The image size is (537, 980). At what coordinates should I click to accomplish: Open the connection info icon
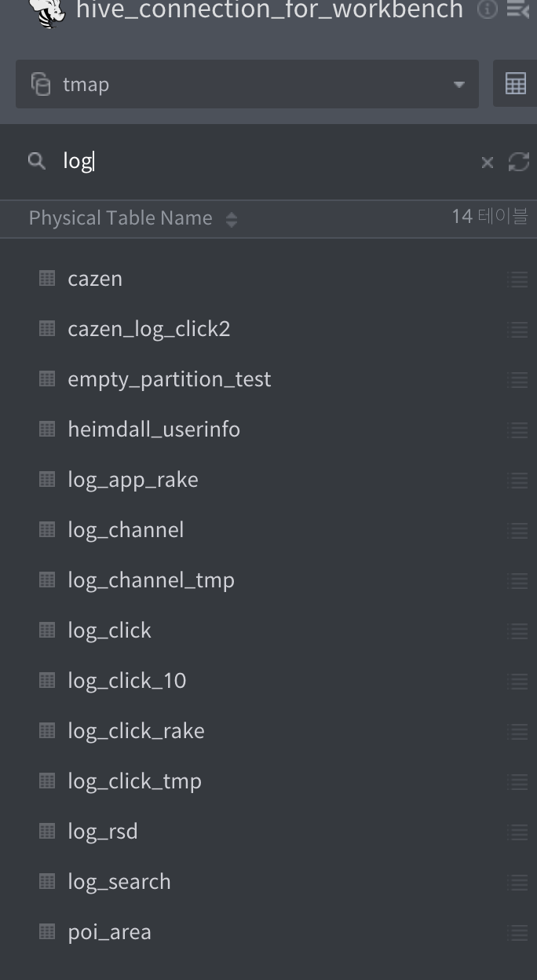[x=487, y=11]
